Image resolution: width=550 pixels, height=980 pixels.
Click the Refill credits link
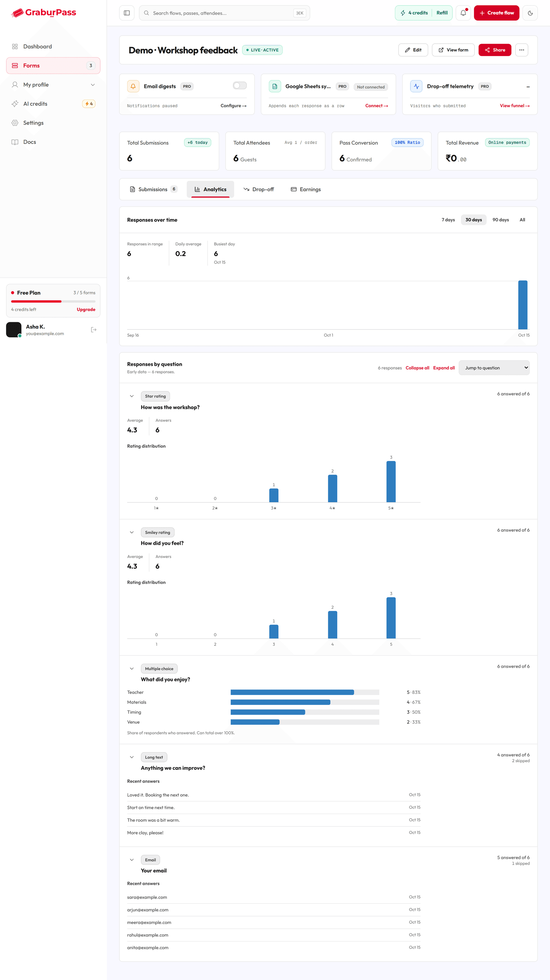tap(442, 13)
